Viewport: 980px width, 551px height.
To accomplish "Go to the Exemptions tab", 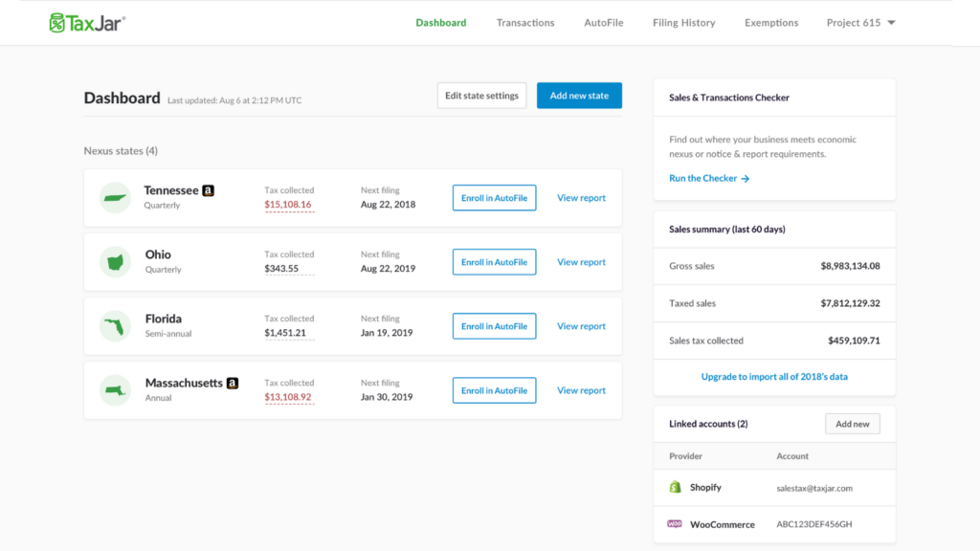I will (771, 22).
